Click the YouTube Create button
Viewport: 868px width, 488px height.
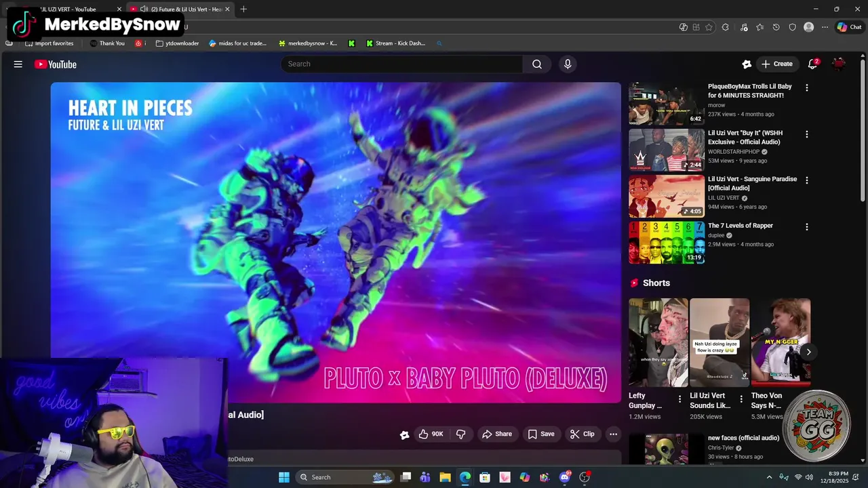776,64
